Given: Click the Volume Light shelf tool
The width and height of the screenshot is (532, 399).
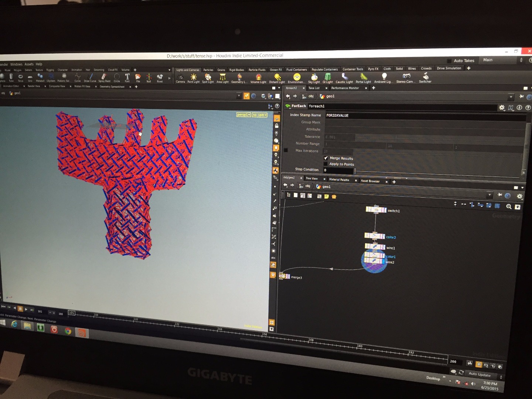Looking at the screenshot, I should tap(258, 78).
